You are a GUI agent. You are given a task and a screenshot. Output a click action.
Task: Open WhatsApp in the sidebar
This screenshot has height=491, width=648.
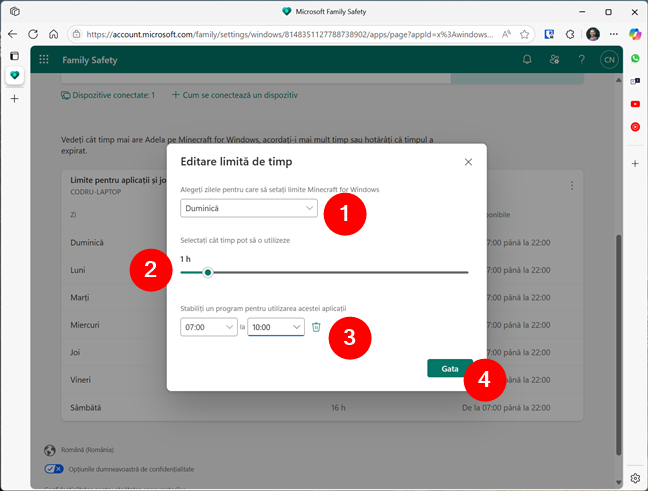click(635, 59)
